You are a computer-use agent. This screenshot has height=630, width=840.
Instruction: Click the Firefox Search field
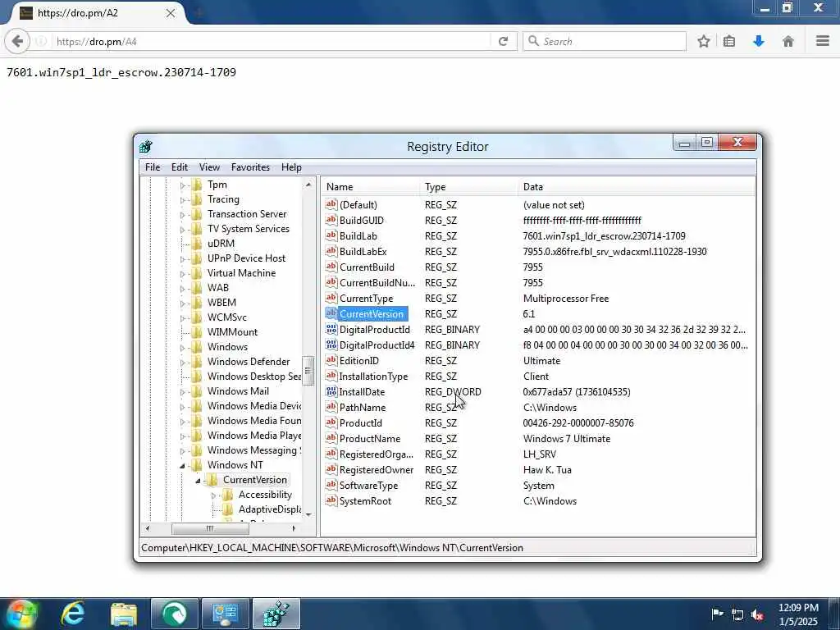point(605,41)
